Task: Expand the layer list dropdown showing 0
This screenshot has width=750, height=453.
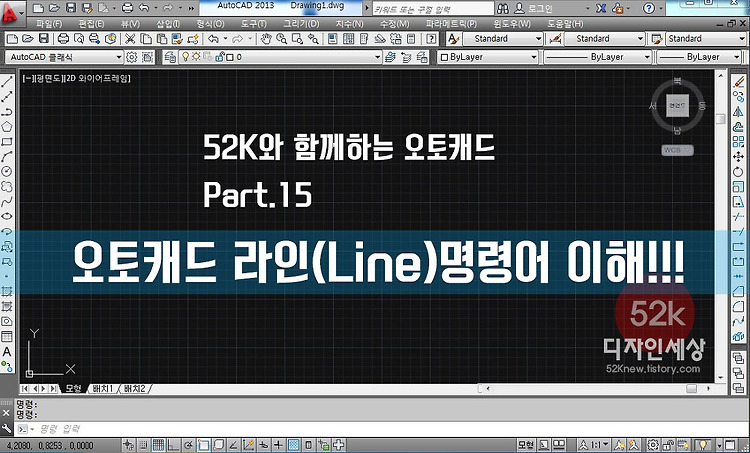Action: click(x=280, y=57)
